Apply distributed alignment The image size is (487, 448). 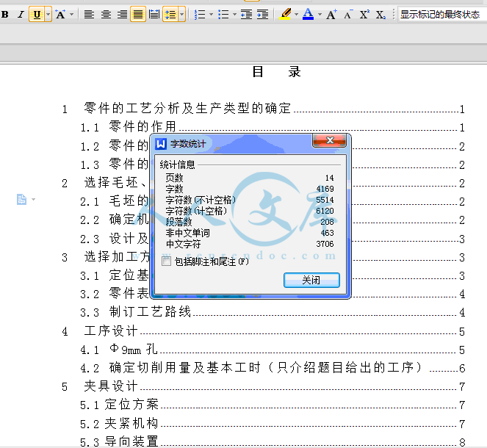tap(154, 14)
